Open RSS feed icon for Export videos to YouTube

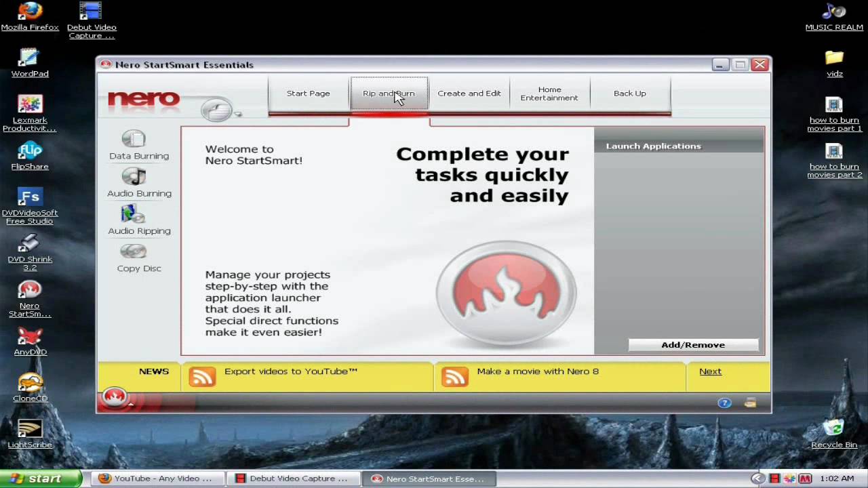(202, 376)
